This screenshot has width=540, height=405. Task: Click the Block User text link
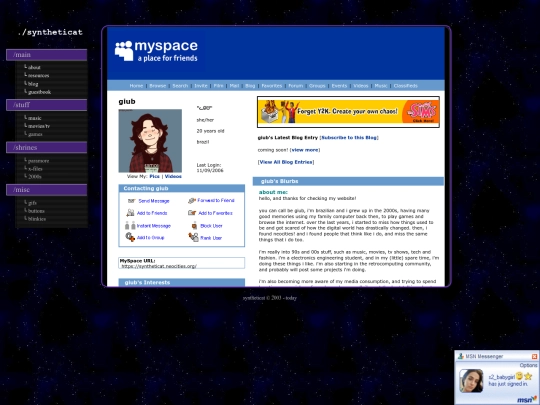tap(211, 226)
